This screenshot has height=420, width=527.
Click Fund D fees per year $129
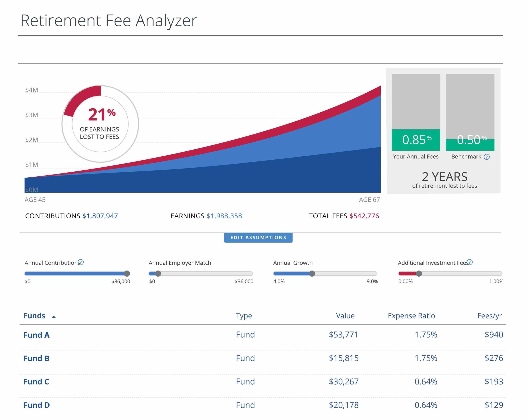(494, 405)
